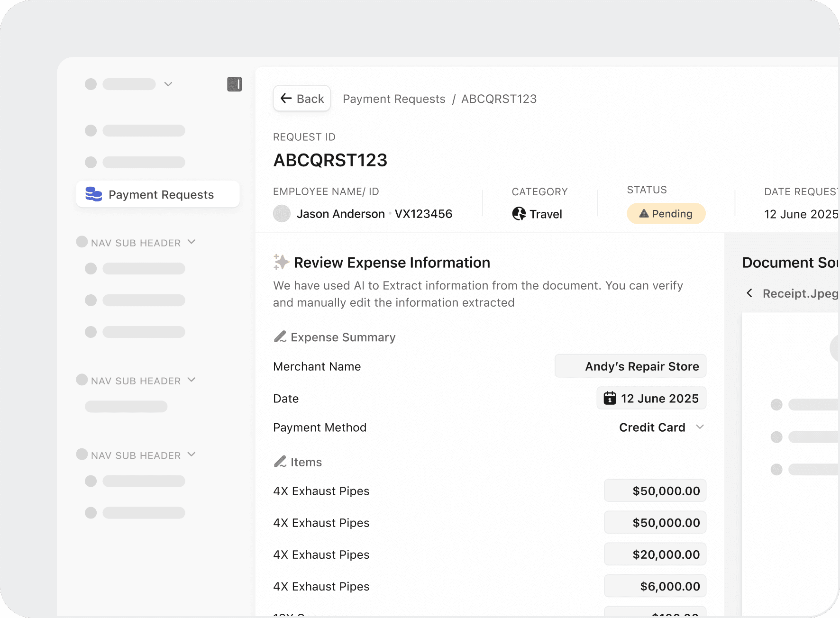Click the AI sparkle icon beside Review Expense Information
The height and width of the screenshot is (618, 840).
click(x=281, y=262)
